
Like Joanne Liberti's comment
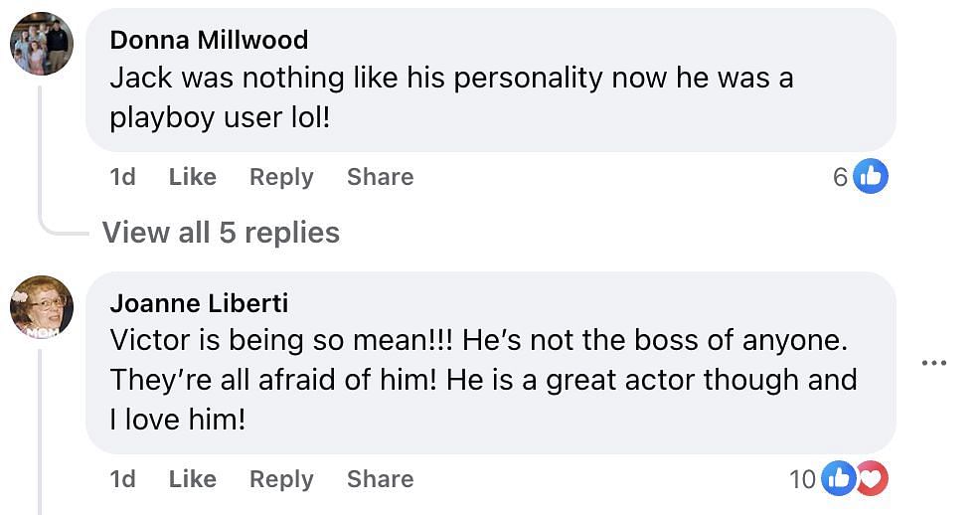(192, 479)
